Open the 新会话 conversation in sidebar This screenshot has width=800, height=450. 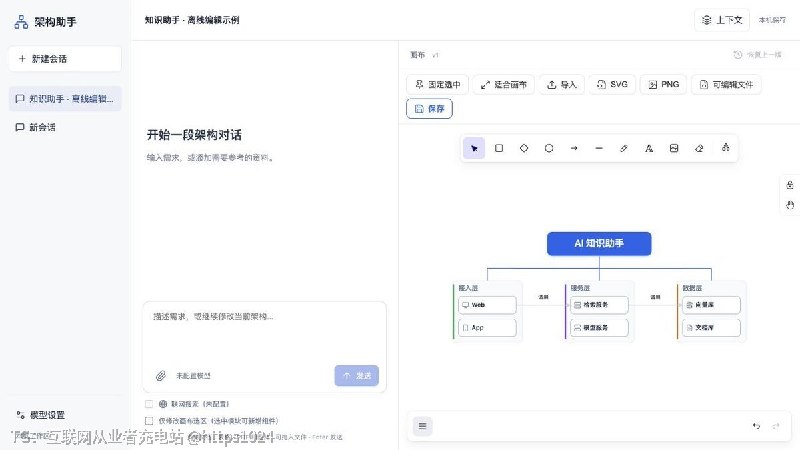(65, 127)
